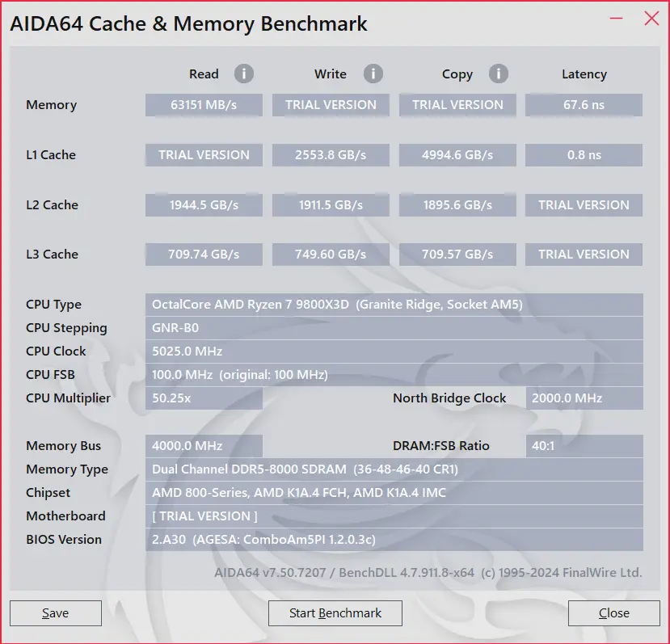Select the L2 Cache write 1911.5 GB/s value
670x644 pixels.
(x=331, y=205)
